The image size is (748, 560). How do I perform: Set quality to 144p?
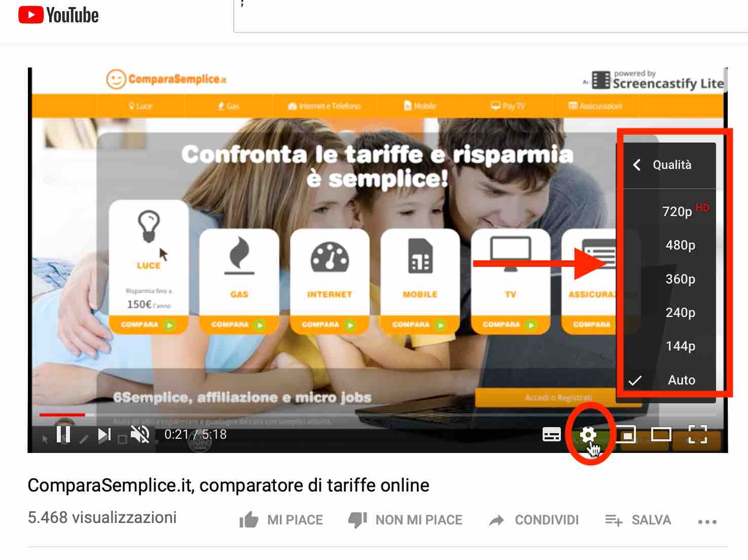tap(680, 346)
